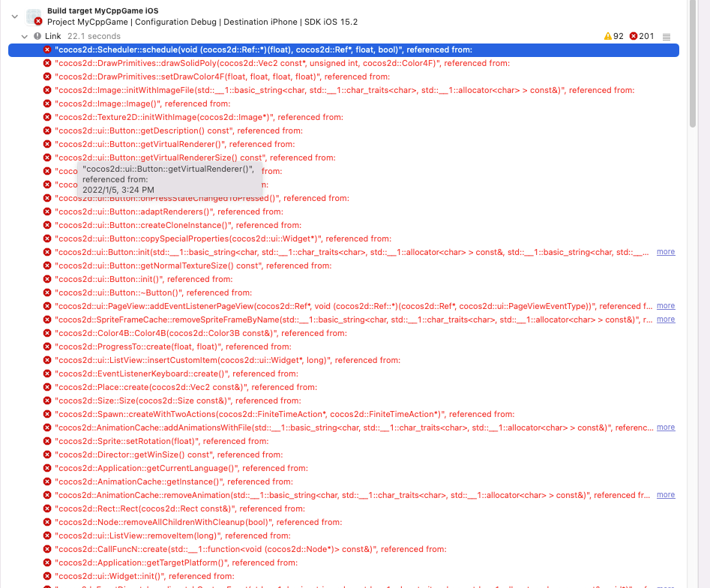Image resolution: width=710 pixels, height=588 pixels.
Task: Click the Link step status icon
Action: (37, 36)
